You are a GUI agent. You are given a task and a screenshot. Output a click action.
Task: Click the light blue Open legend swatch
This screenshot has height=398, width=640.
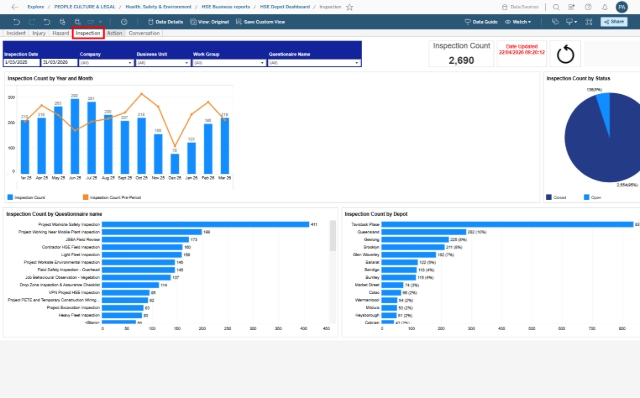coord(587,197)
